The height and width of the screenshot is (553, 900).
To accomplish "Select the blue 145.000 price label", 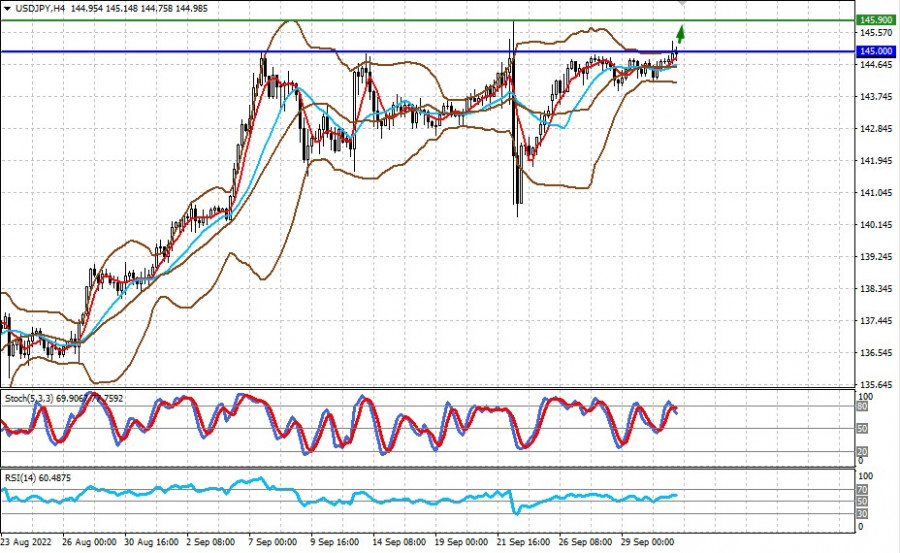I will click(x=876, y=52).
